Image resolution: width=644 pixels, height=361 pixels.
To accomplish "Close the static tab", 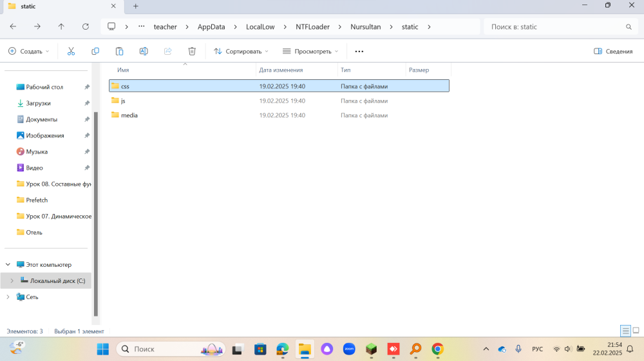I will [113, 6].
